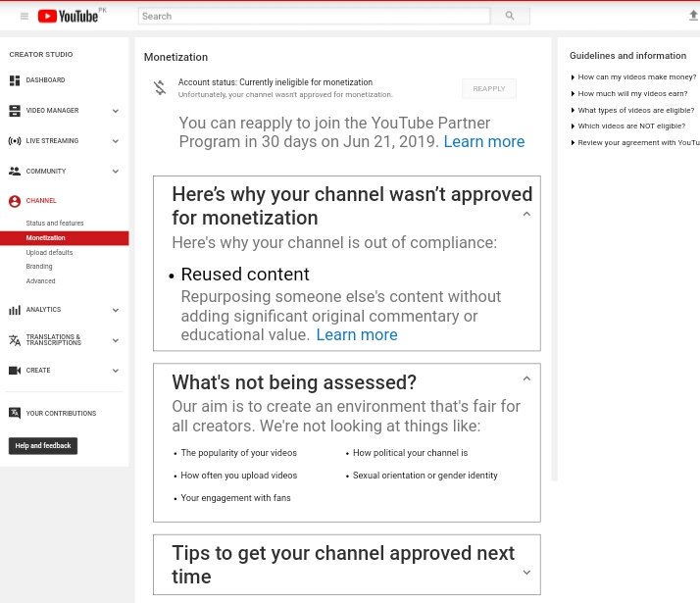Click 'The popularity of your videos' text
The image size is (700, 603).
[x=239, y=453]
